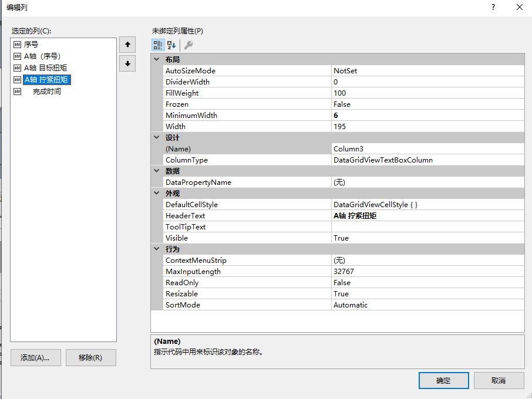Click the dialog help question mark

coord(493,7)
